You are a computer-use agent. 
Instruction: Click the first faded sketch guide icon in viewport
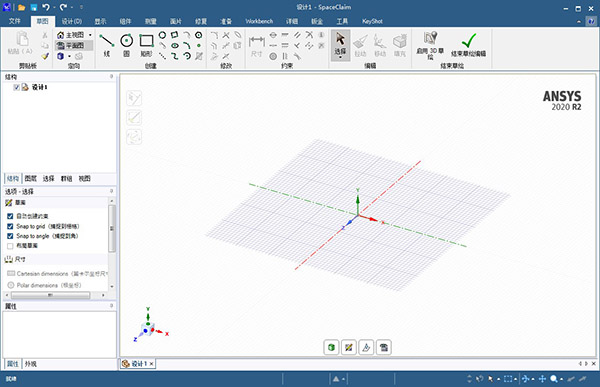click(134, 98)
